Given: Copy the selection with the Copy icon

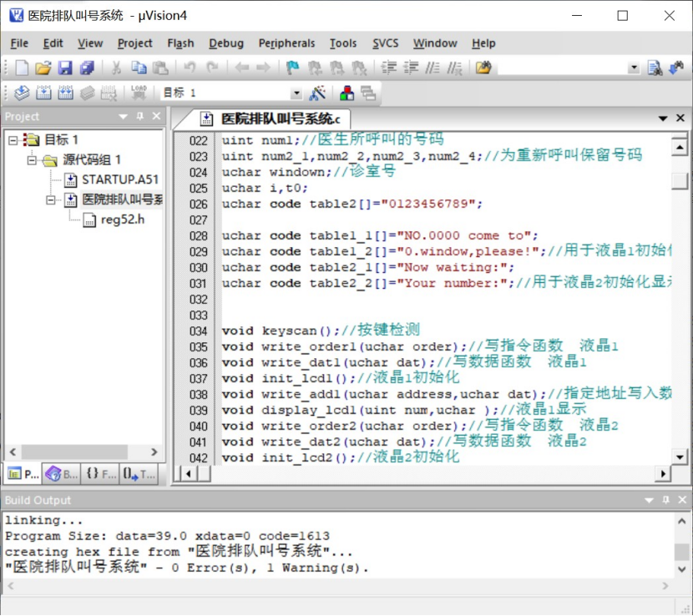Looking at the screenshot, I should (139, 68).
